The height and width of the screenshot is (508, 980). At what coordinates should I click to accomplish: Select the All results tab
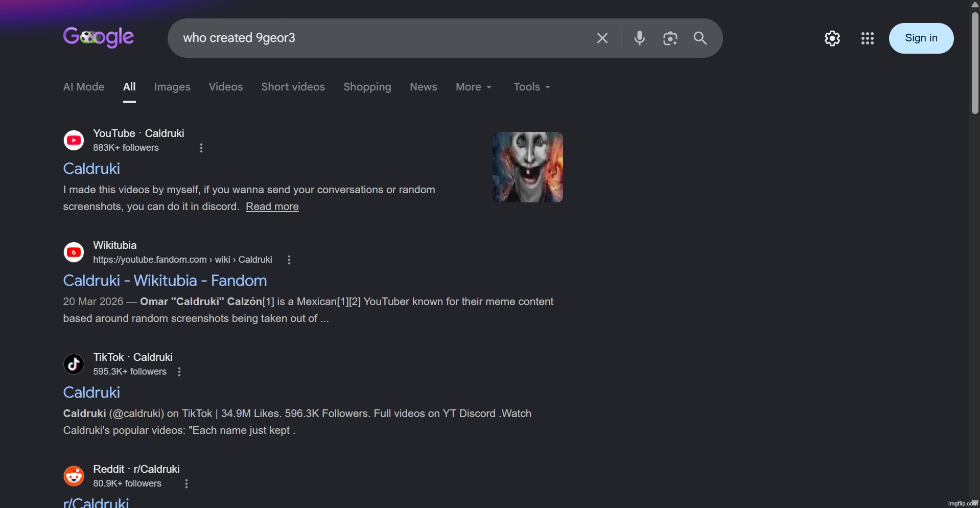pyautogui.click(x=129, y=87)
